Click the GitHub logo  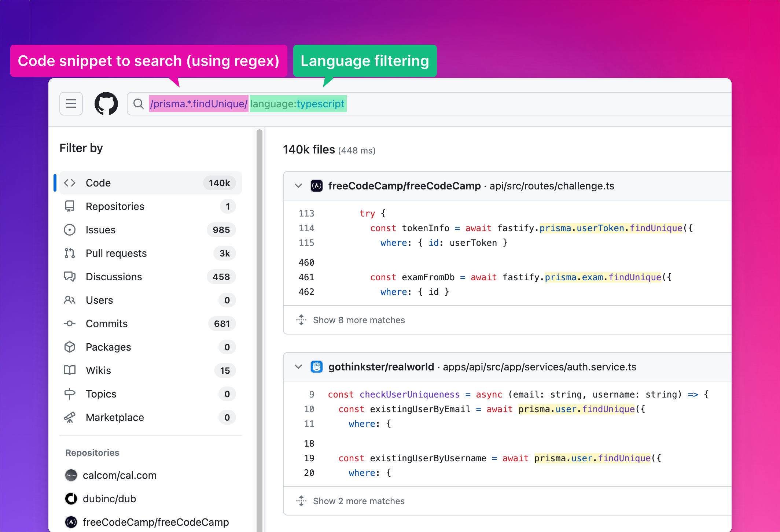tap(106, 104)
